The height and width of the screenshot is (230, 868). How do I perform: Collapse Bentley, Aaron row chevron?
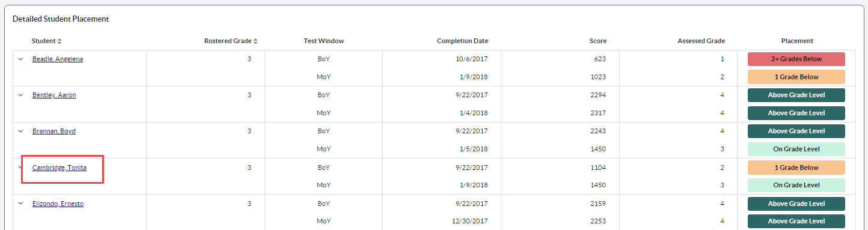point(20,95)
